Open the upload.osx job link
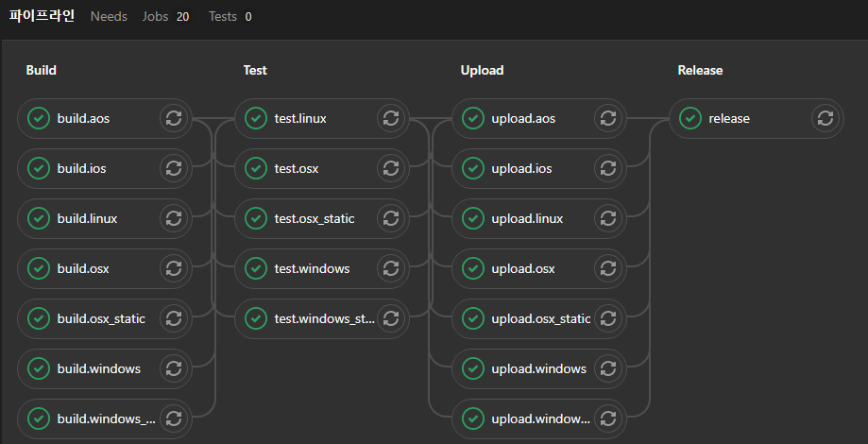This screenshot has width=868, height=444. 523,268
